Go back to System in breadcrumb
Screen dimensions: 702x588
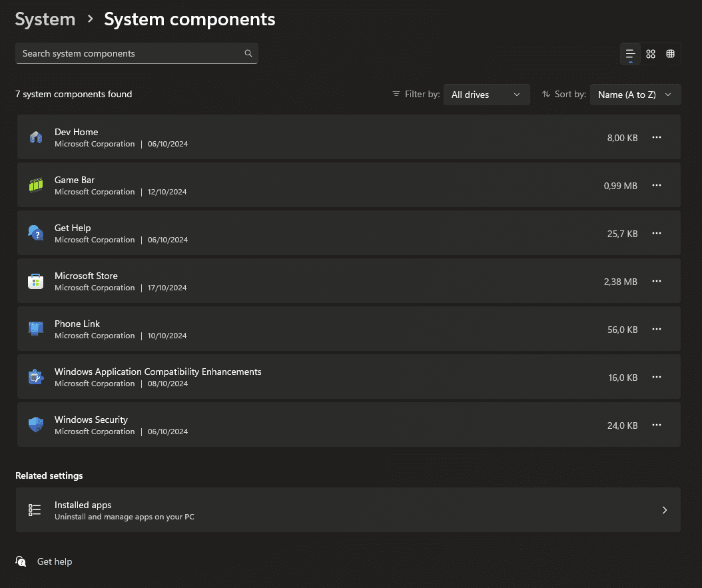coord(45,20)
